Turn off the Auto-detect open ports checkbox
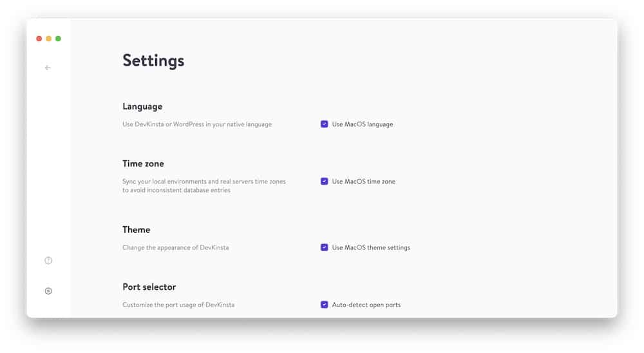Screen dimensions: 644x353 pos(325,305)
